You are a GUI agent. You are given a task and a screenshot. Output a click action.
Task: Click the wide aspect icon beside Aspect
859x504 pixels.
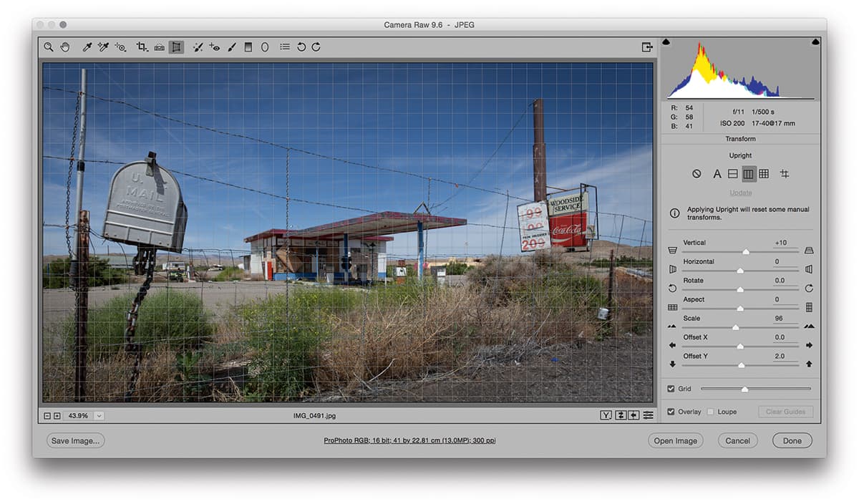tap(672, 307)
